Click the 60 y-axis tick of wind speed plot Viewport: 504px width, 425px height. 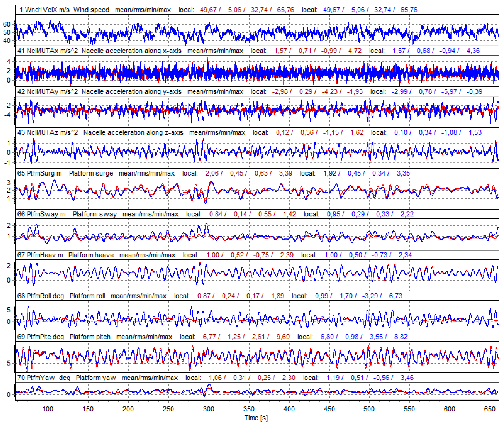click(x=7, y=24)
